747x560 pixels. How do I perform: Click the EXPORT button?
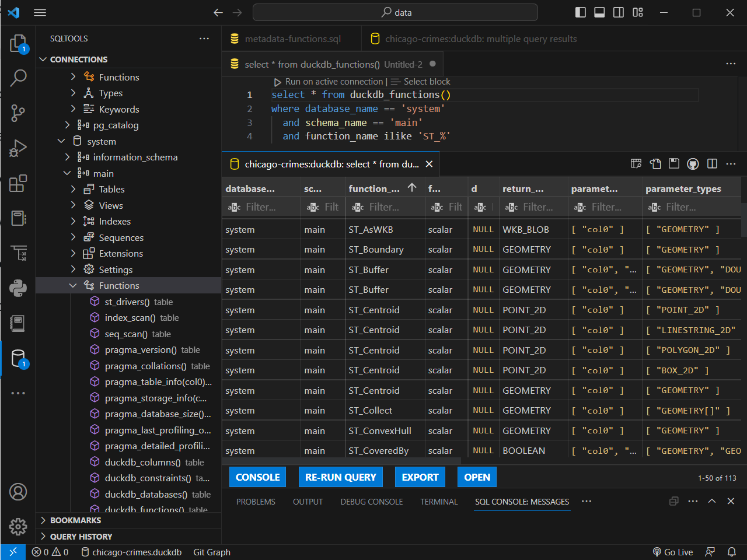coord(420,477)
